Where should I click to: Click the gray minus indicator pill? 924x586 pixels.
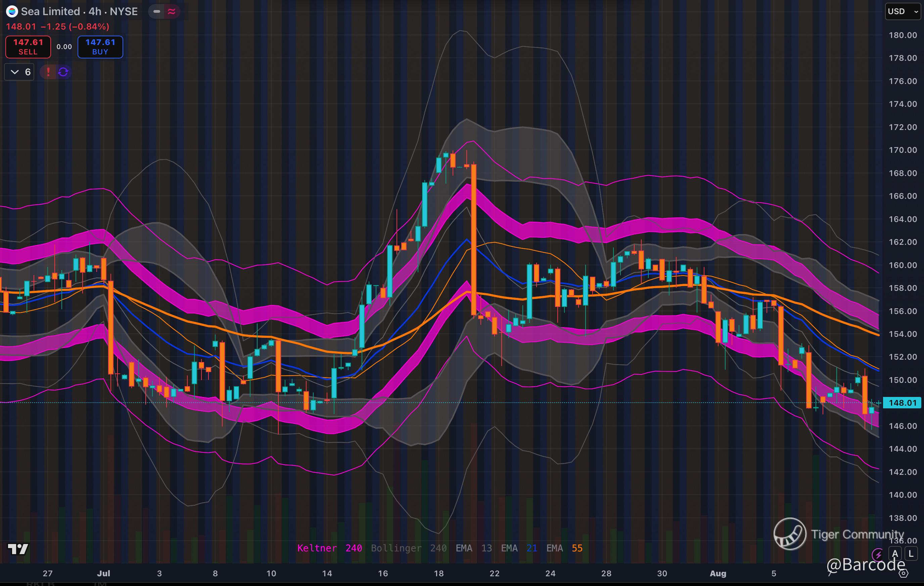[156, 11]
